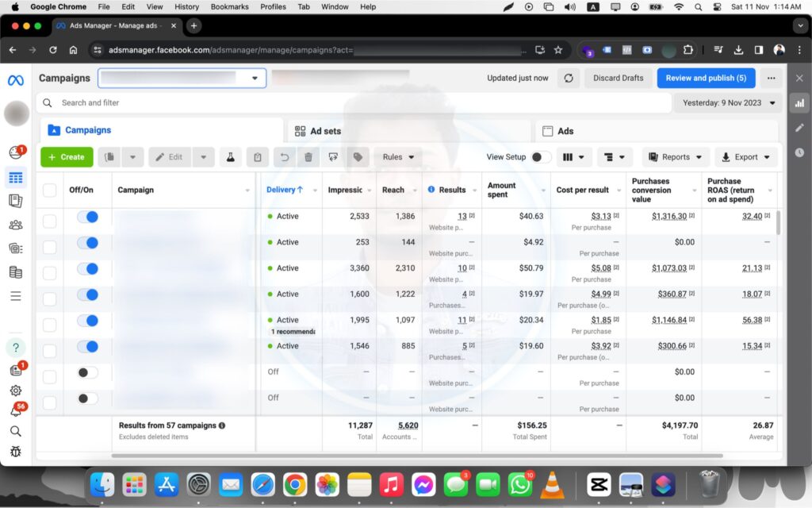The height and width of the screenshot is (508, 812).
Task: Click the Search and filter field
Action: 354,103
